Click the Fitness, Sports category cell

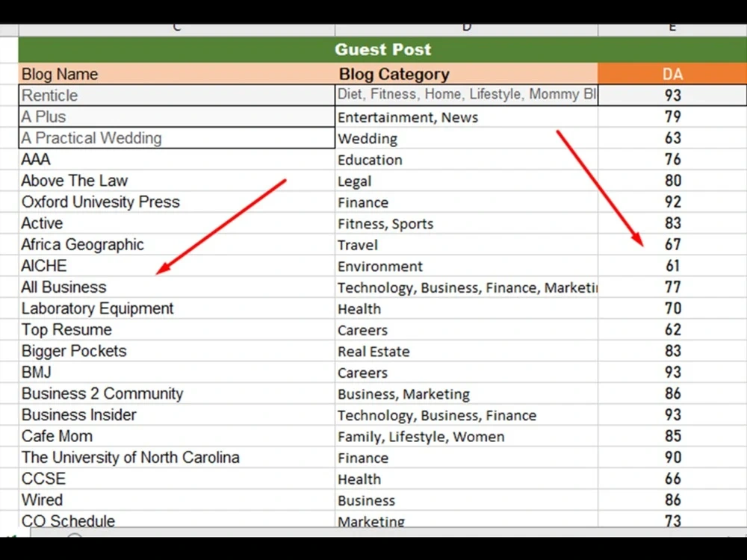tap(466, 223)
